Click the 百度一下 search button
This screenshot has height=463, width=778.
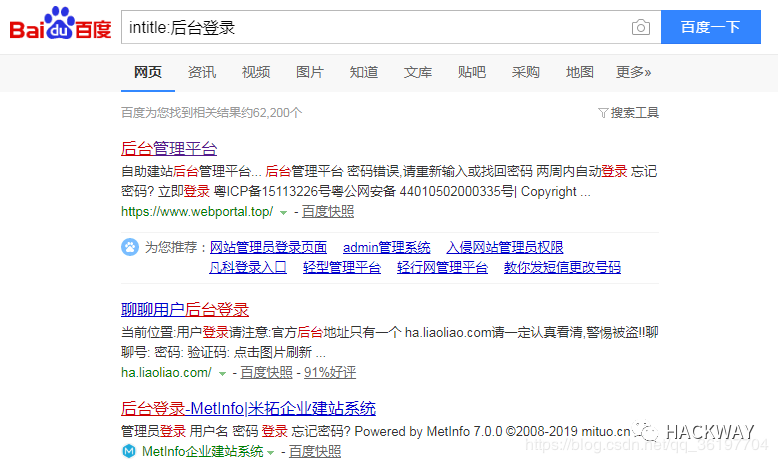click(711, 27)
